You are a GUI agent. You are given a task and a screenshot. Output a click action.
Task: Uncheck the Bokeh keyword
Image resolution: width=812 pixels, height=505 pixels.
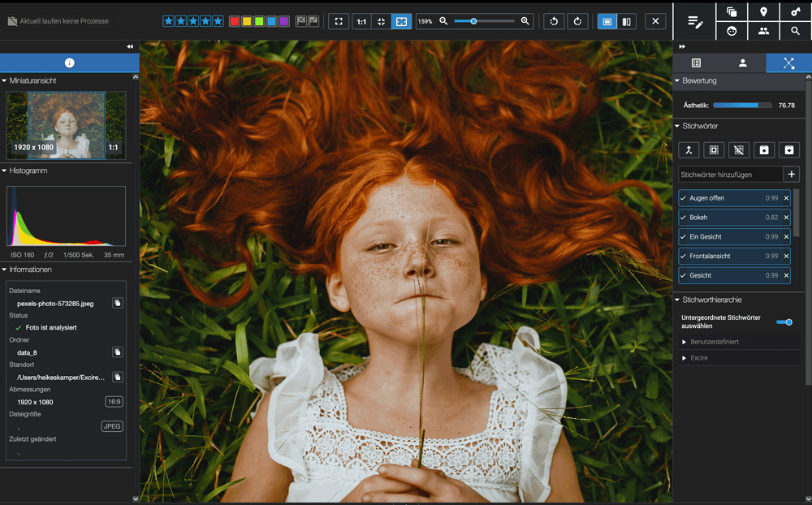tap(684, 218)
